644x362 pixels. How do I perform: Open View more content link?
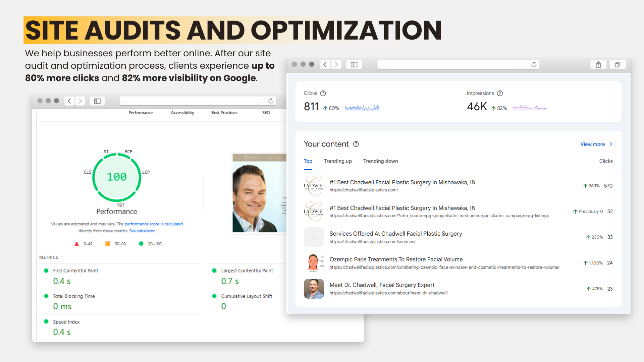tap(593, 144)
